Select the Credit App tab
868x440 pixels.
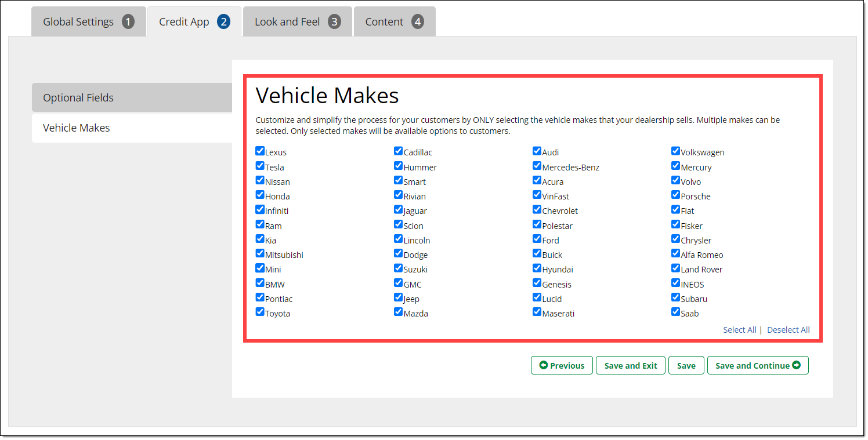(x=194, y=22)
